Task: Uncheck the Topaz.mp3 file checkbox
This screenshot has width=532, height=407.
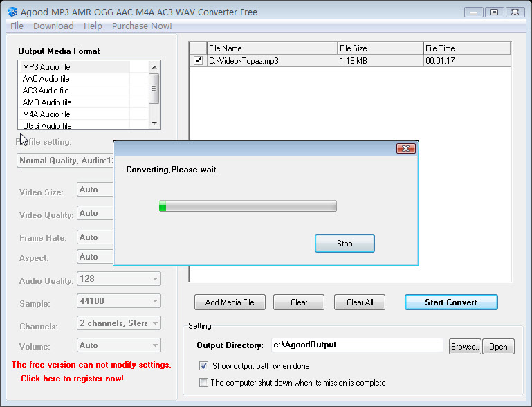Action: 198,61
